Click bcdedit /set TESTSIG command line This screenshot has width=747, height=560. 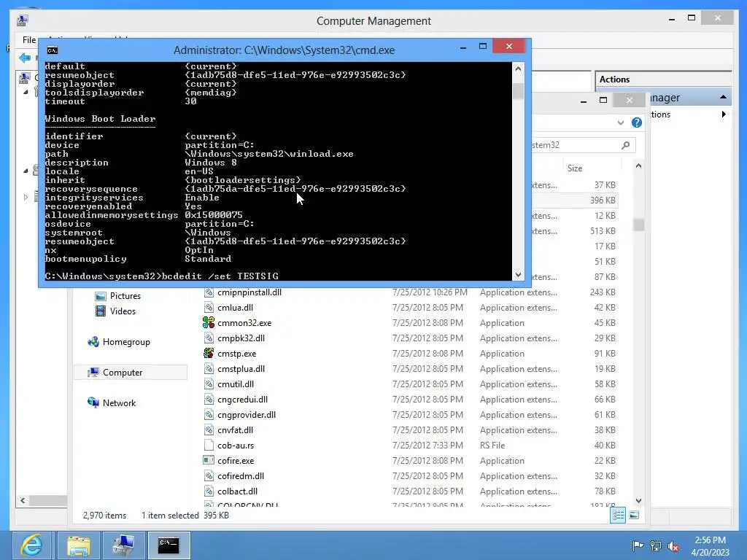point(220,276)
